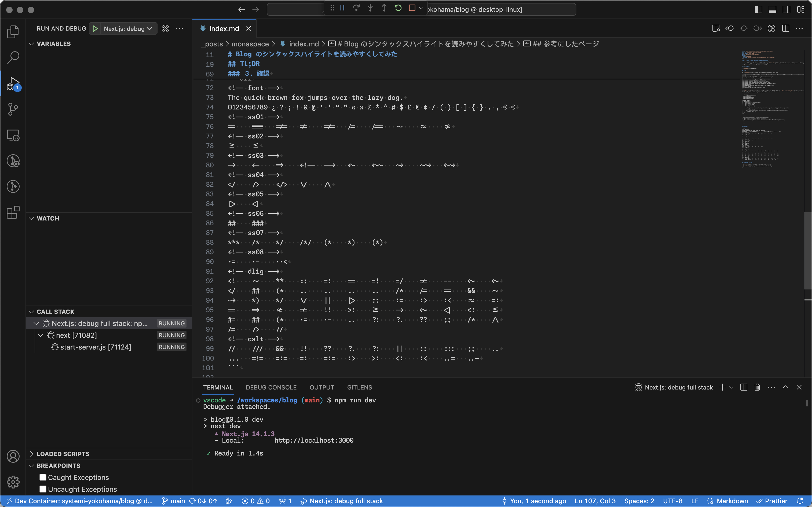Restart the debug session
This screenshot has width=812, height=507.
coord(398,8)
